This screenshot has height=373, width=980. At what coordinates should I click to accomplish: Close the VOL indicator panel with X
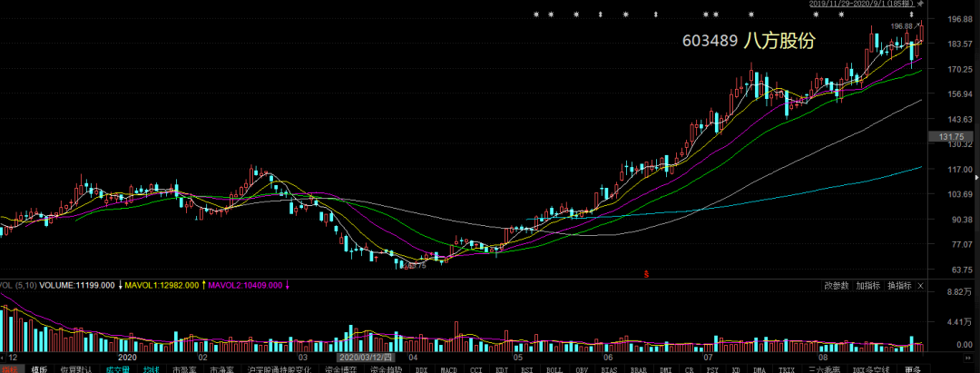click(x=921, y=286)
